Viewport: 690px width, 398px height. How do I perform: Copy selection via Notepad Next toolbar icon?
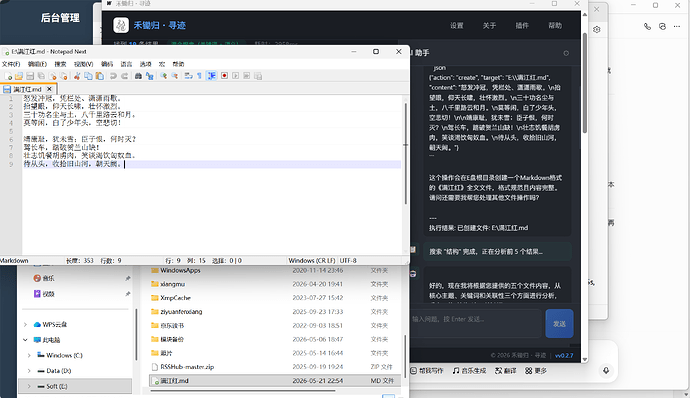88,76
